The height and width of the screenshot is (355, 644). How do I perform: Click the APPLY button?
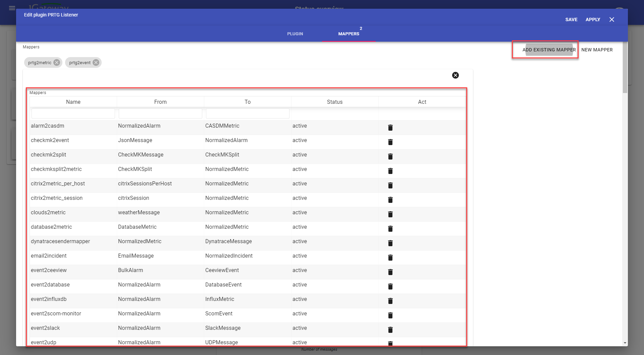[x=593, y=19]
